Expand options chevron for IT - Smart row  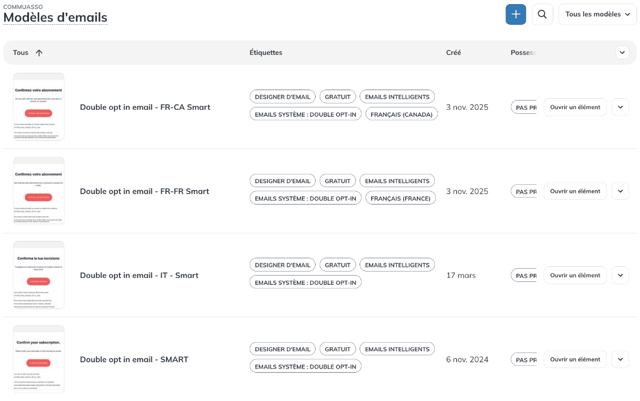coord(620,275)
